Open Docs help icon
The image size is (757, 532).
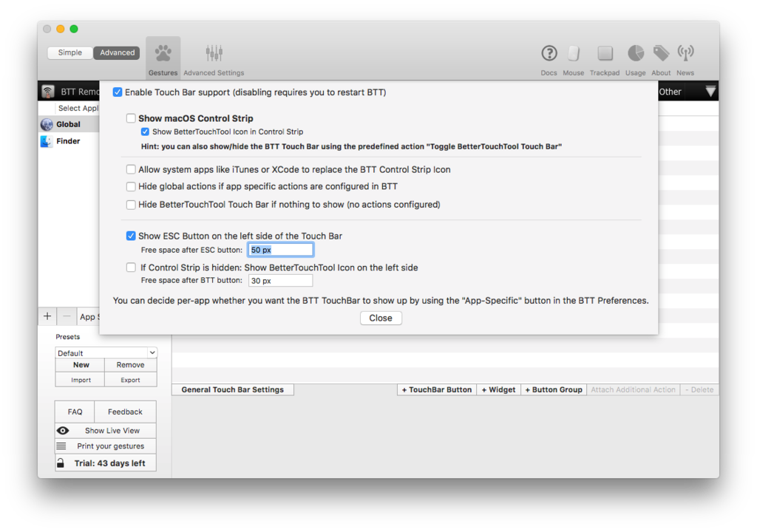click(549, 53)
